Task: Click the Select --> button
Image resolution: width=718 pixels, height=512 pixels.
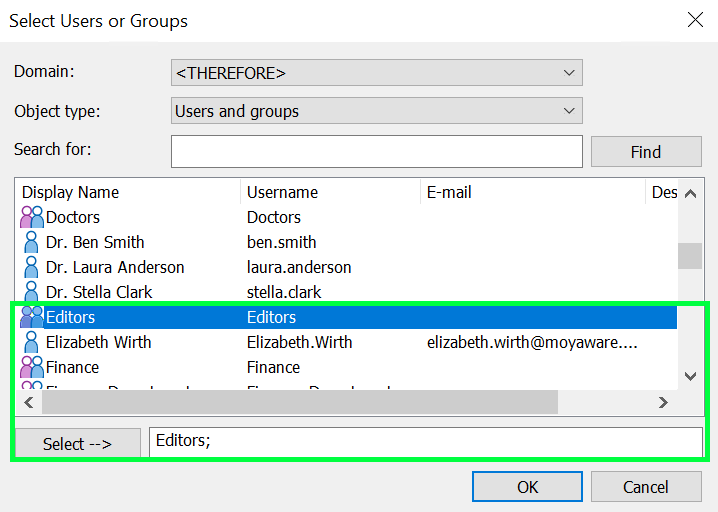Action: point(77,444)
